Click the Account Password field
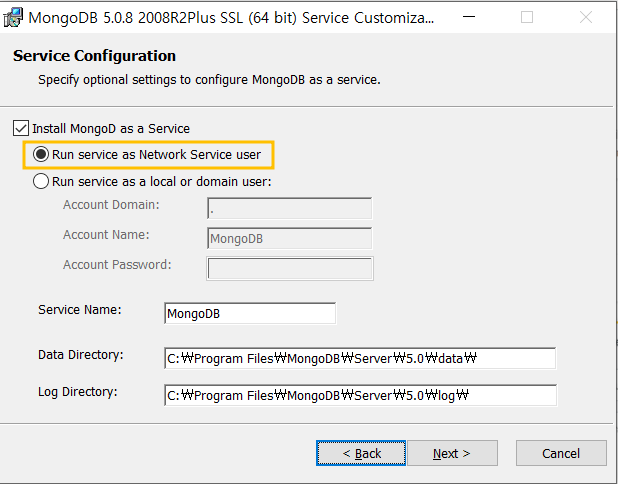Image resolution: width=618 pixels, height=484 pixels. (x=290, y=268)
